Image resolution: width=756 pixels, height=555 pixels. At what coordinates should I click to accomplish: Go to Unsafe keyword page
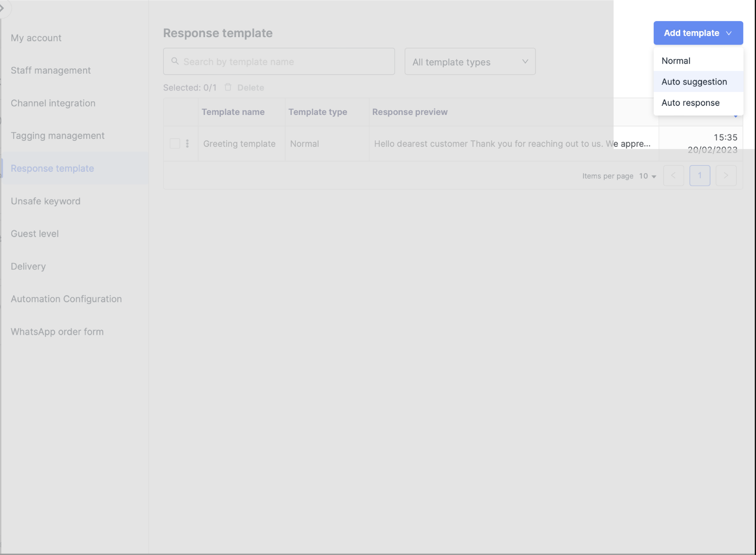coord(46,201)
